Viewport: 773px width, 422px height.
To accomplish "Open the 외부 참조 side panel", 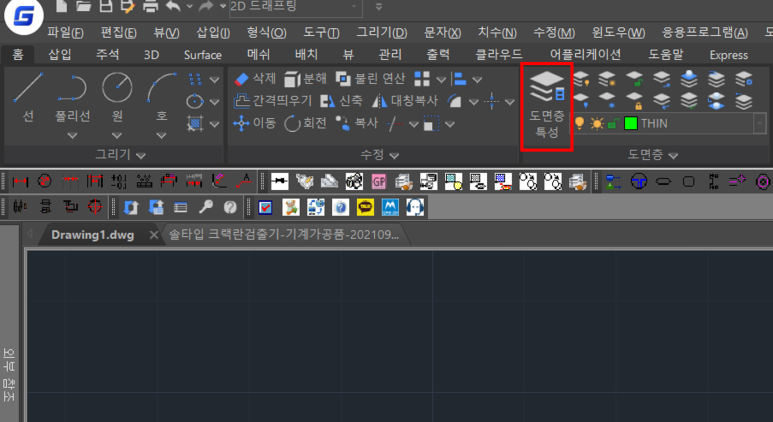I will pyautogui.click(x=9, y=375).
